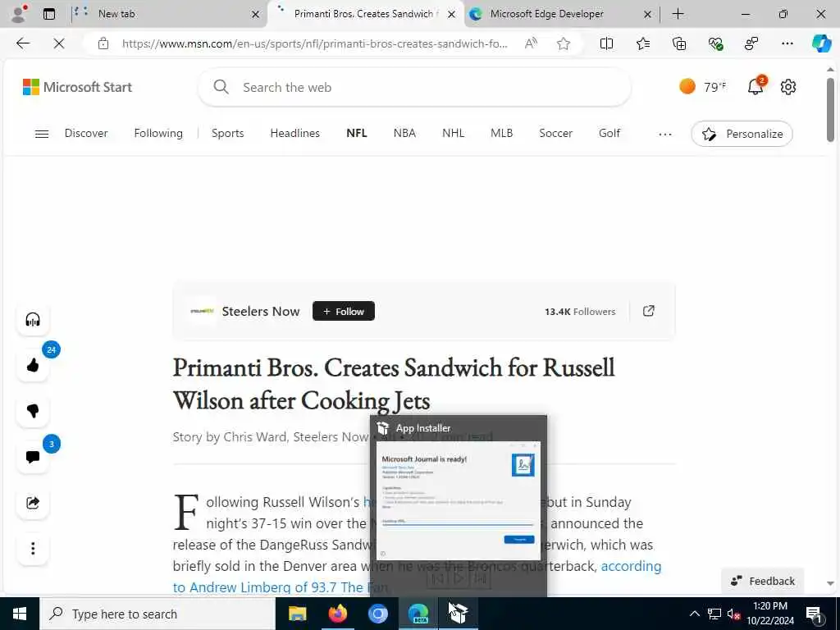Open more article actions ellipsis
Image resolution: width=840 pixels, height=630 pixels.
click(33, 549)
